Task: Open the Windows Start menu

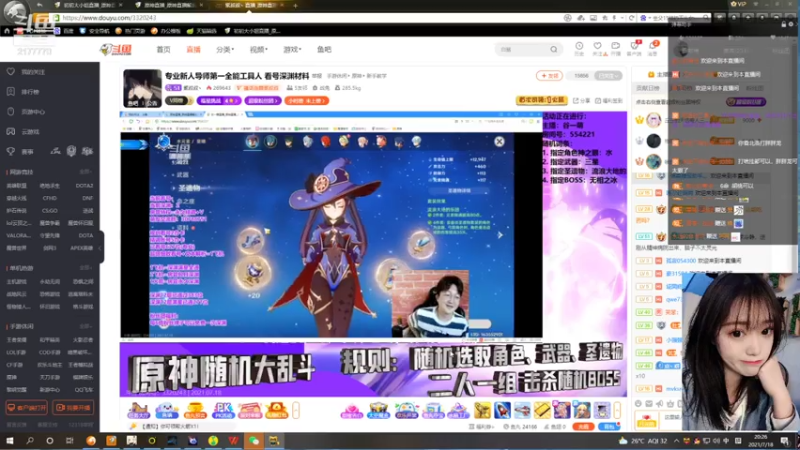Action: coord(9,440)
